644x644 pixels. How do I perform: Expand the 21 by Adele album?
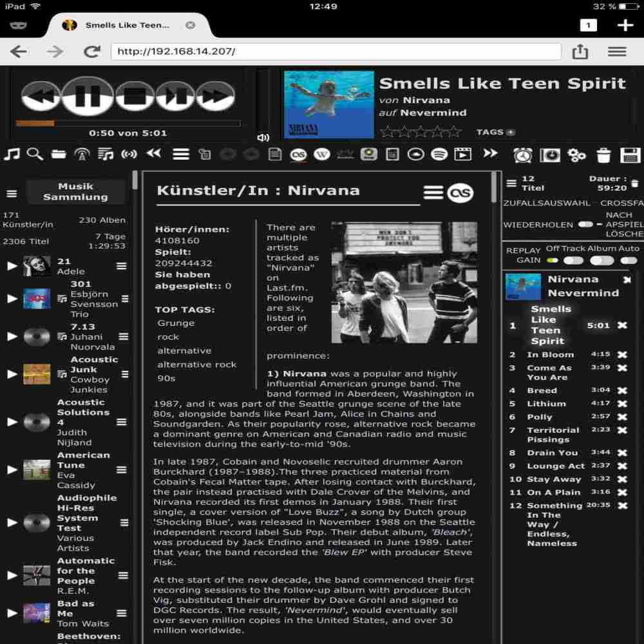(12, 266)
